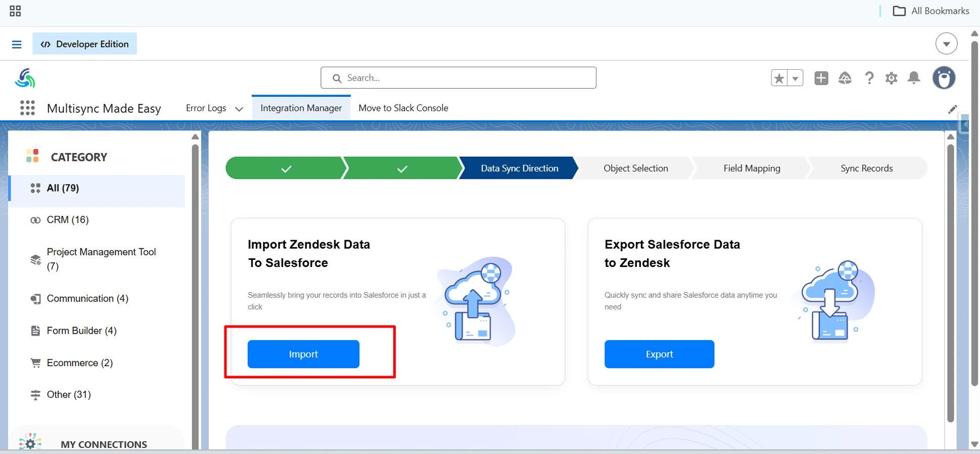Jump to the Field Mapping step

pos(752,168)
